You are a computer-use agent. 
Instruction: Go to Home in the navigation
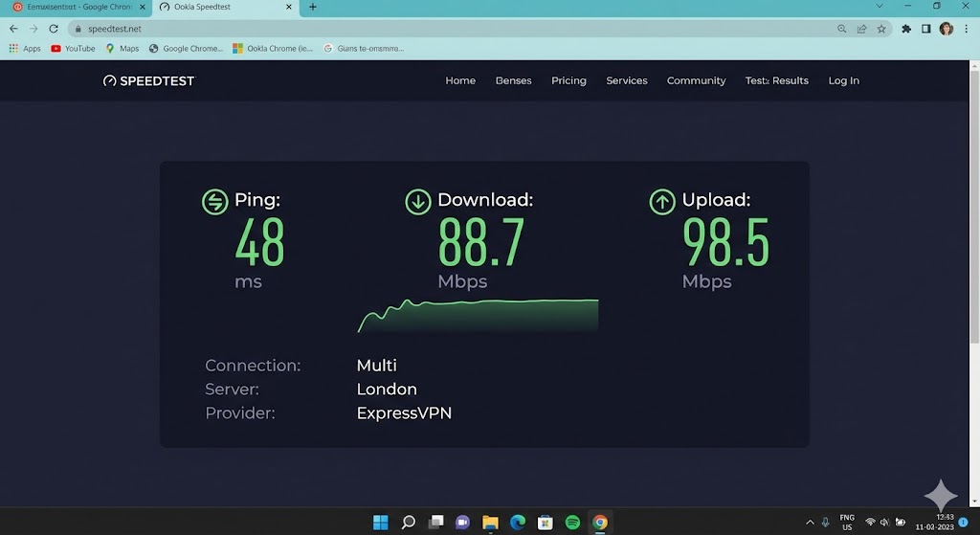click(x=460, y=80)
